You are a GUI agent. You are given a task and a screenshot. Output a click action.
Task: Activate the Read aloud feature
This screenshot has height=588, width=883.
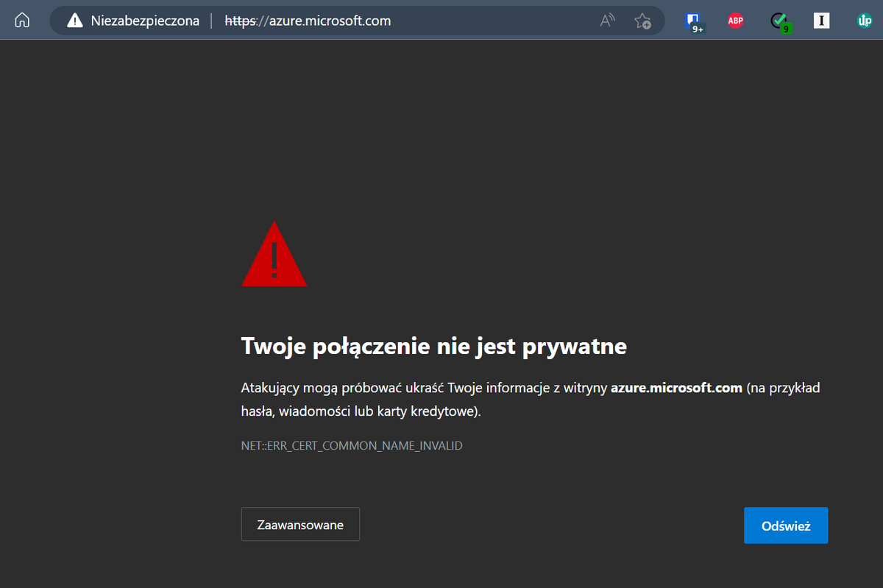(x=606, y=20)
